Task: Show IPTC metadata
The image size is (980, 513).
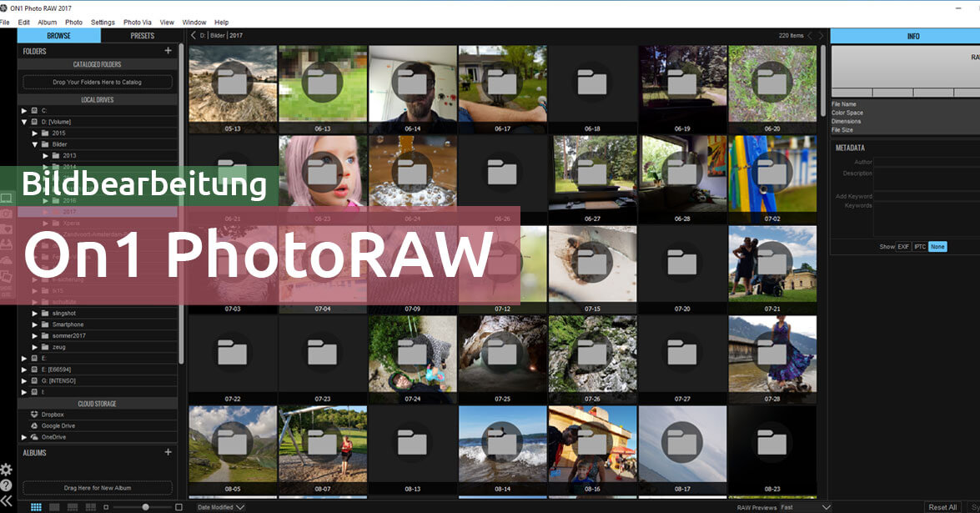Action: 919,247
